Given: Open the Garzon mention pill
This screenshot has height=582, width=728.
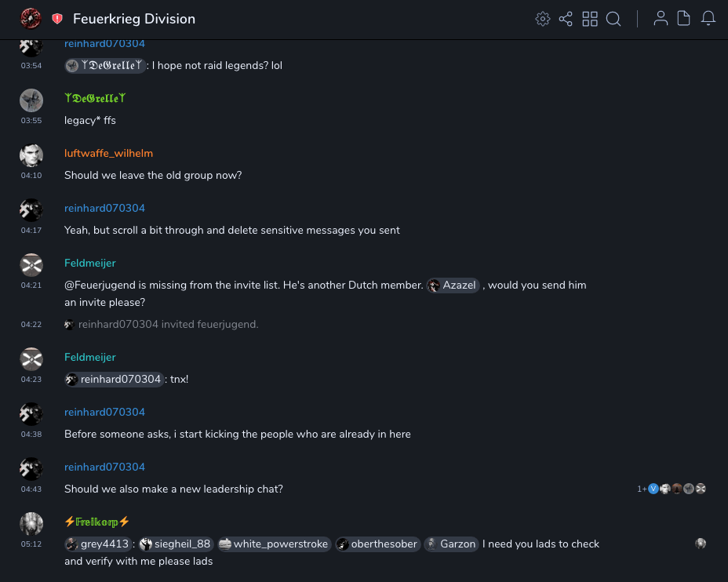Looking at the screenshot, I should [x=451, y=544].
